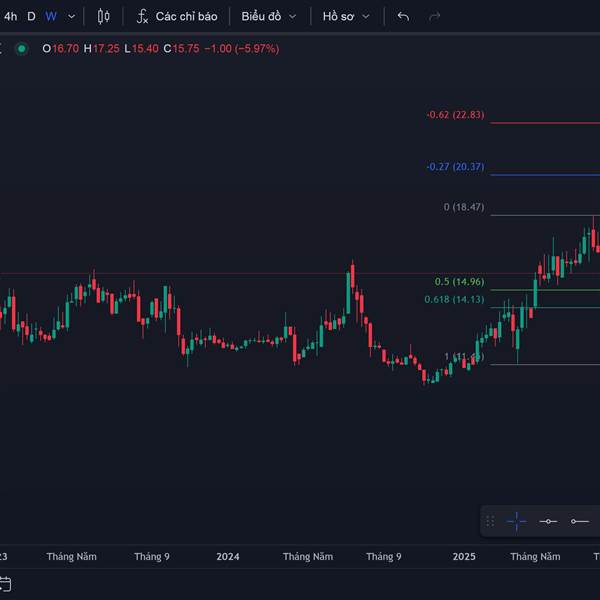Click the 0 (18.47) Fibonacci level label

[x=464, y=207]
